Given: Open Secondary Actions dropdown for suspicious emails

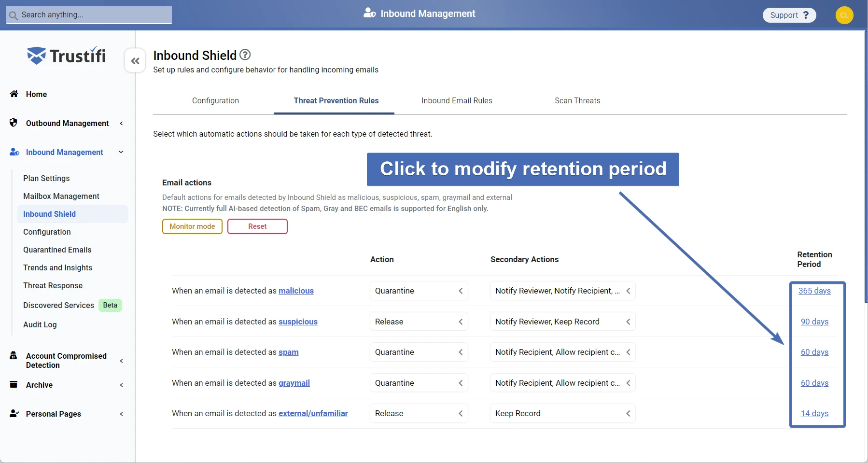Looking at the screenshot, I should click(562, 322).
